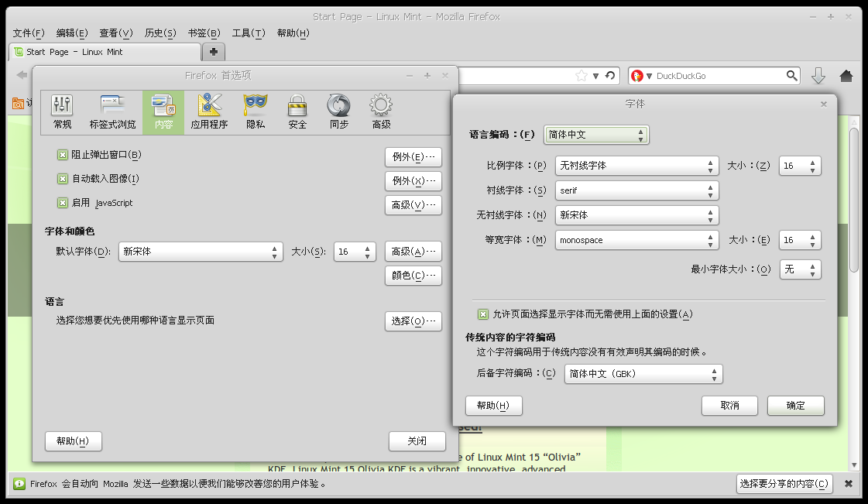
Task: Open the 安全 security padlock icon
Action: [x=297, y=112]
